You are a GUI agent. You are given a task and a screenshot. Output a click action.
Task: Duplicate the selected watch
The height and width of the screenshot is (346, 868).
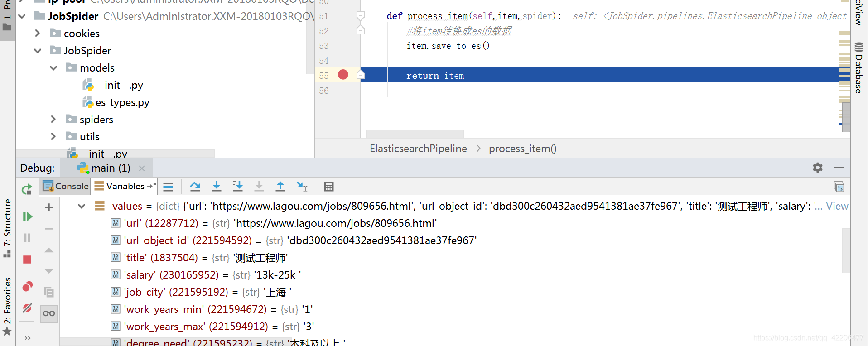coord(49,292)
